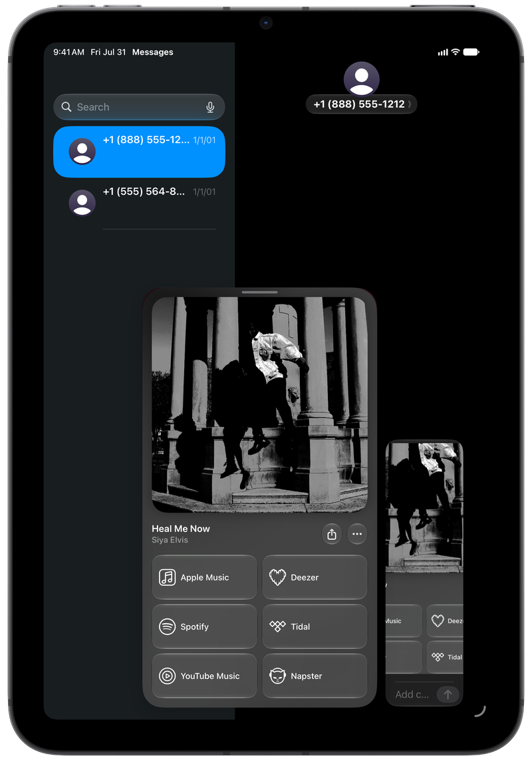Open song in Apple Music
This screenshot has height=762, width=532.
pos(205,577)
